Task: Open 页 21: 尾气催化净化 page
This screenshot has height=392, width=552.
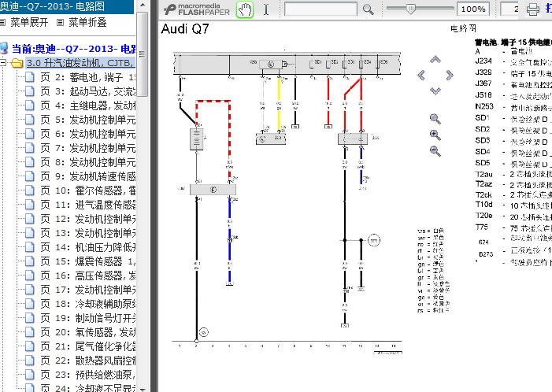Action: [88, 346]
